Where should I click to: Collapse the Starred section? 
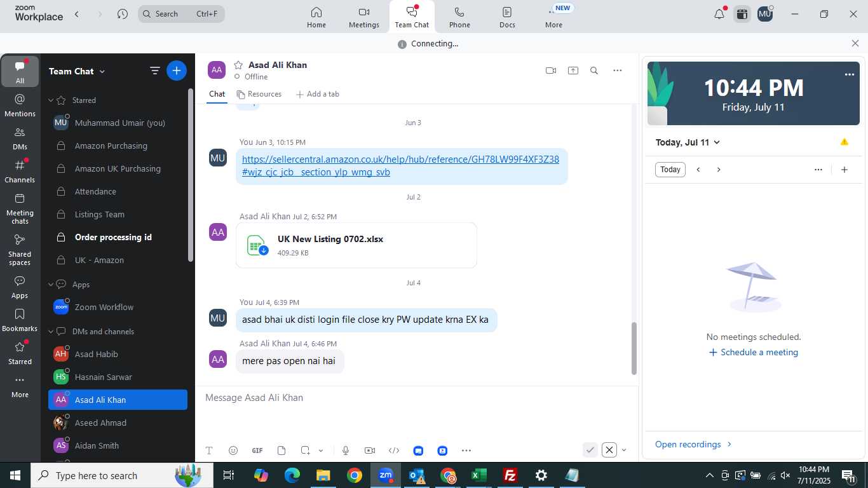[x=51, y=100]
